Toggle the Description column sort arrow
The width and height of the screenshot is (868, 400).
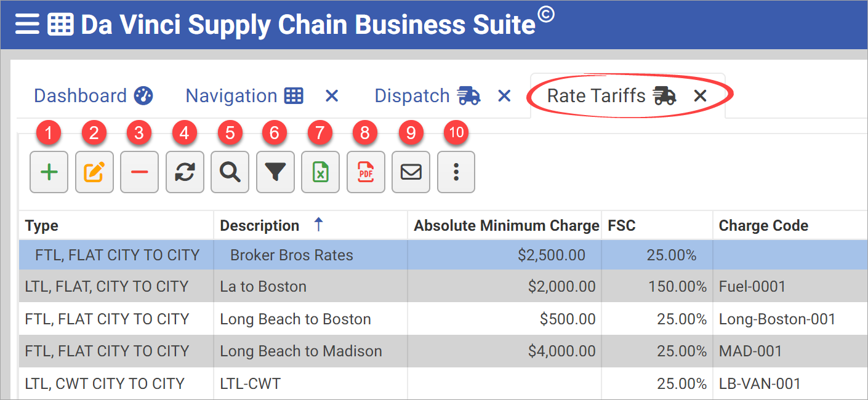318,225
